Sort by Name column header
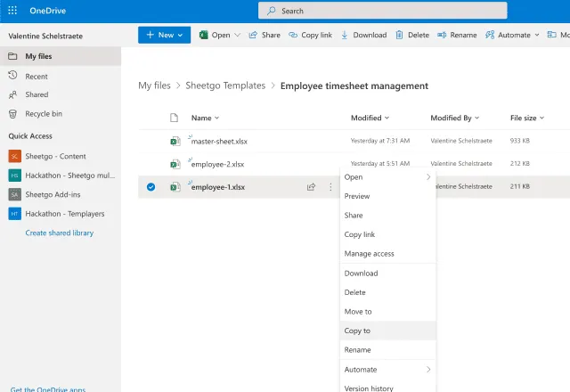Viewport: 570px width, 392px height. (x=205, y=118)
